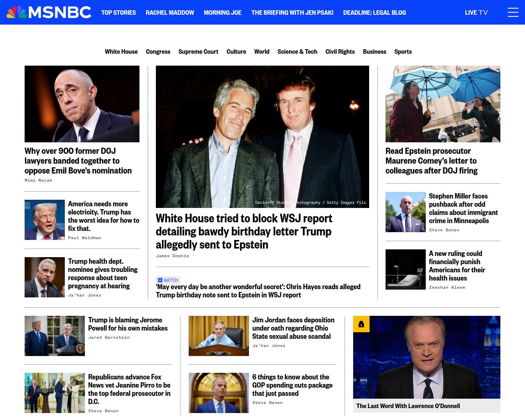Image resolution: width=525 pixels, height=420 pixels.
Task: Click GOP spending cuts article thumbnail
Action: (219, 393)
